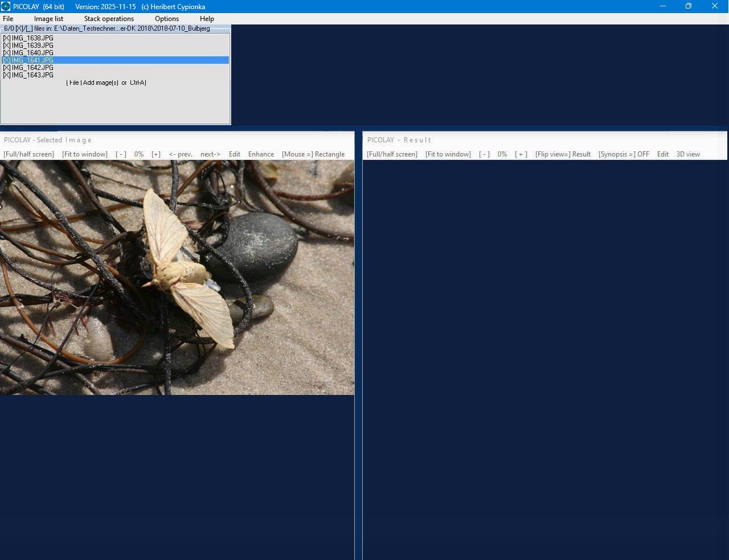The width and height of the screenshot is (729, 560).
Task: Advance to next image with next->
Action: [x=210, y=154]
